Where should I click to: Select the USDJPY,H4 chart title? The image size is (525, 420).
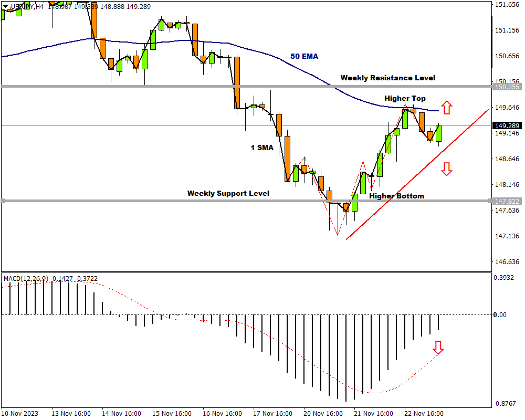point(27,6)
